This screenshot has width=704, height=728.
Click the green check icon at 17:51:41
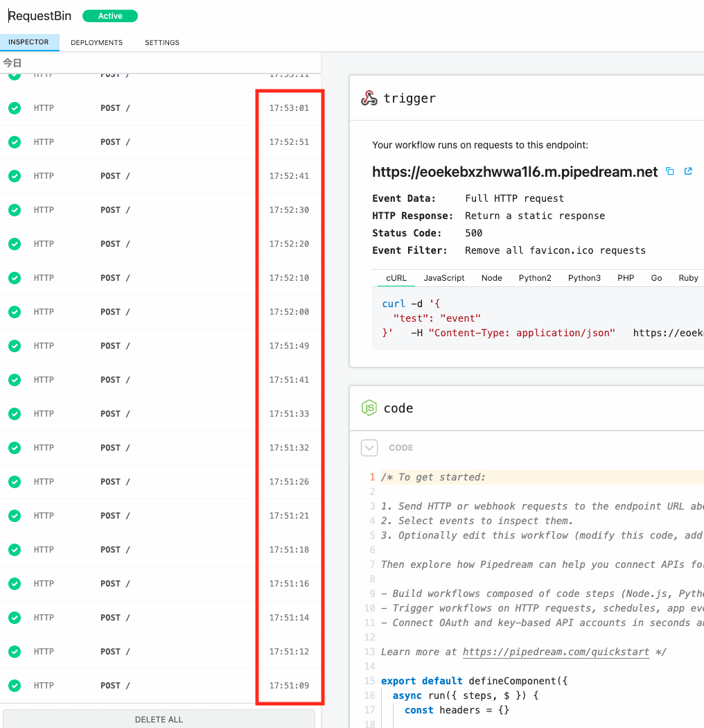(15, 380)
